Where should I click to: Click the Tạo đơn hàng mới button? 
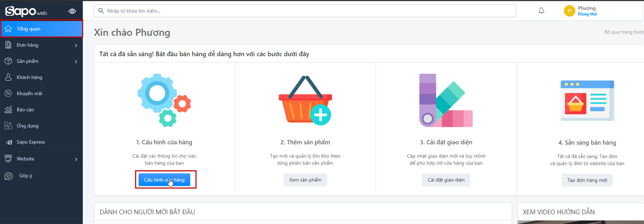coord(587,180)
